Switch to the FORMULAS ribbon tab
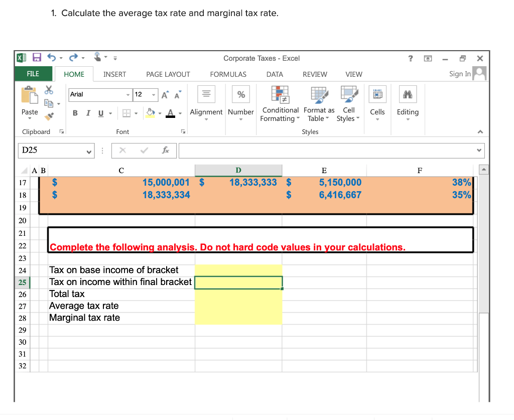The image size is (514, 420). tap(228, 74)
